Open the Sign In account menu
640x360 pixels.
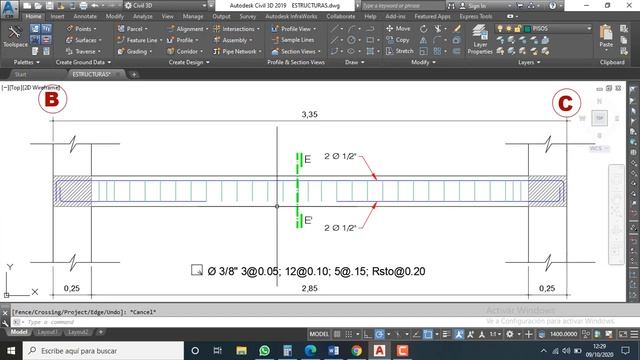pyautogui.click(x=477, y=6)
